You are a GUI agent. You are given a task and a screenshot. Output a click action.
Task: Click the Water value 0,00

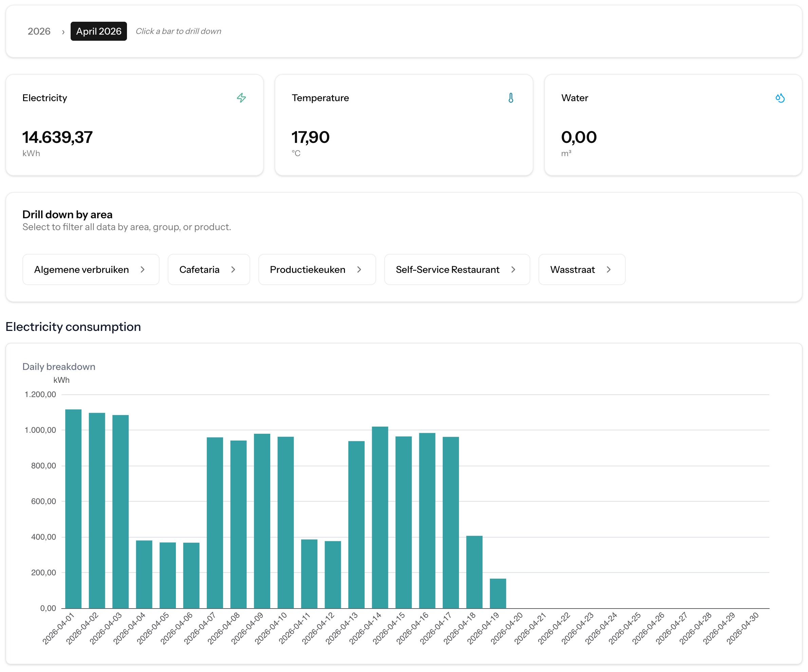tap(579, 137)
